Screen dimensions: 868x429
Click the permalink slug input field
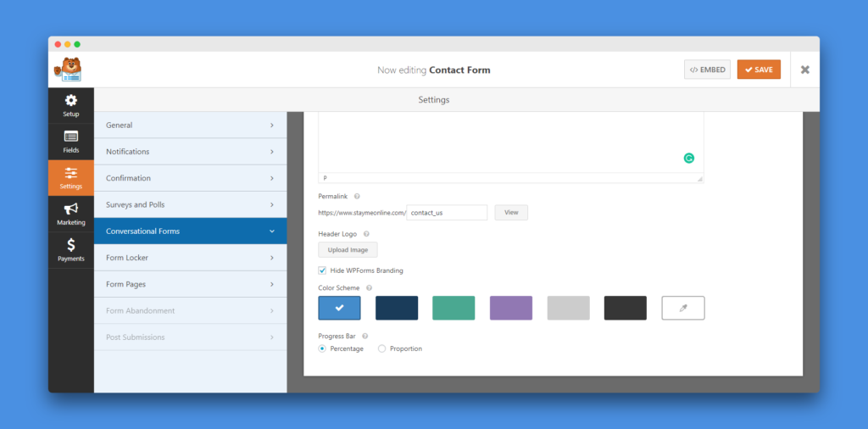pyautogui.click(x=447, y=213)
